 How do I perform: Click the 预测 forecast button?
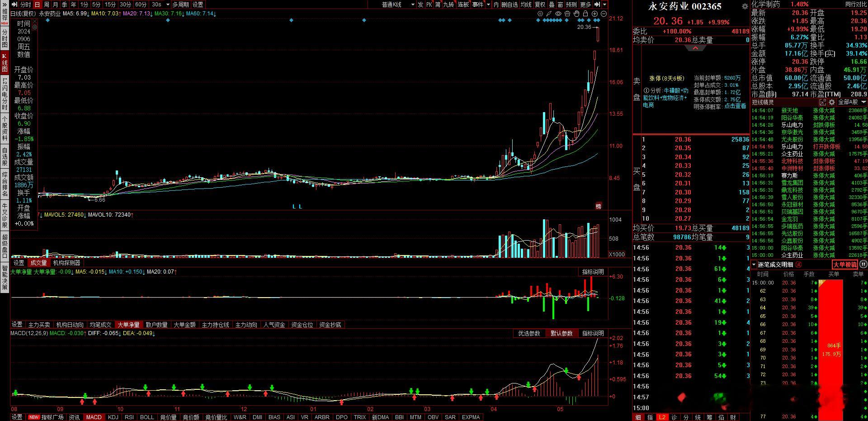[x=571, y=5]
